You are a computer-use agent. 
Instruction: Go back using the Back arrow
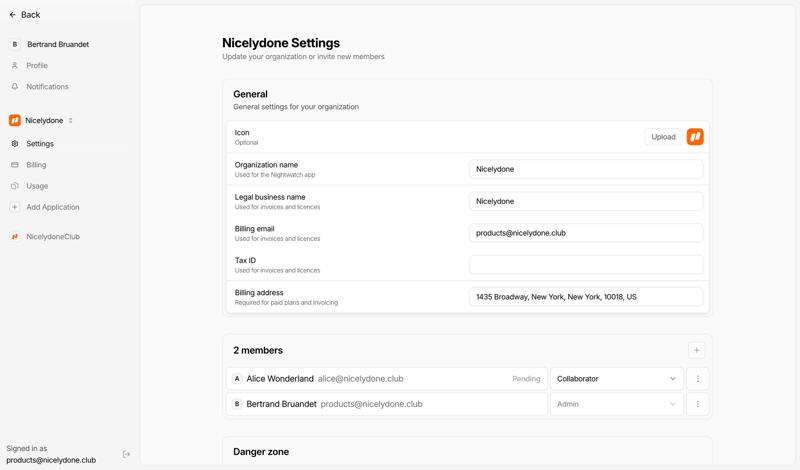point(13,15)
